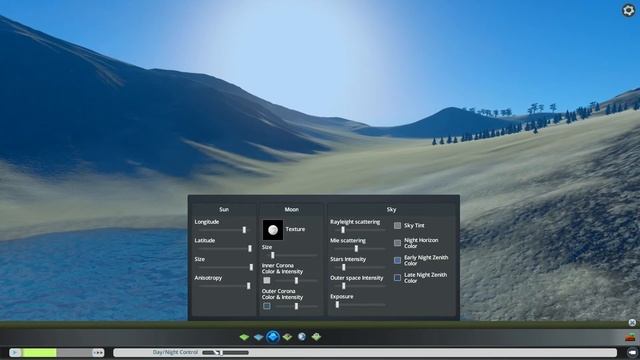Screen dimensions: 640x360
Task: Click the Outer space Intensity label
Action: pos(356,278)
